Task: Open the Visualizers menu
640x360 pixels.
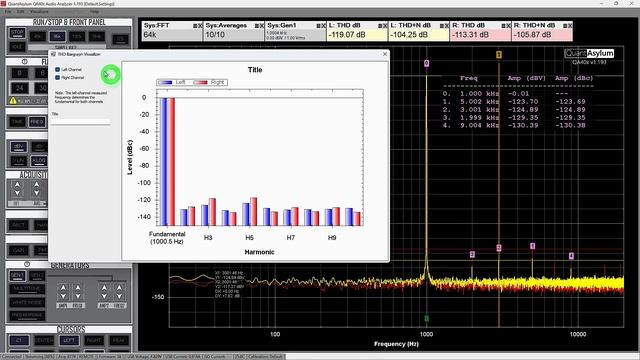Action: point(39,11)
